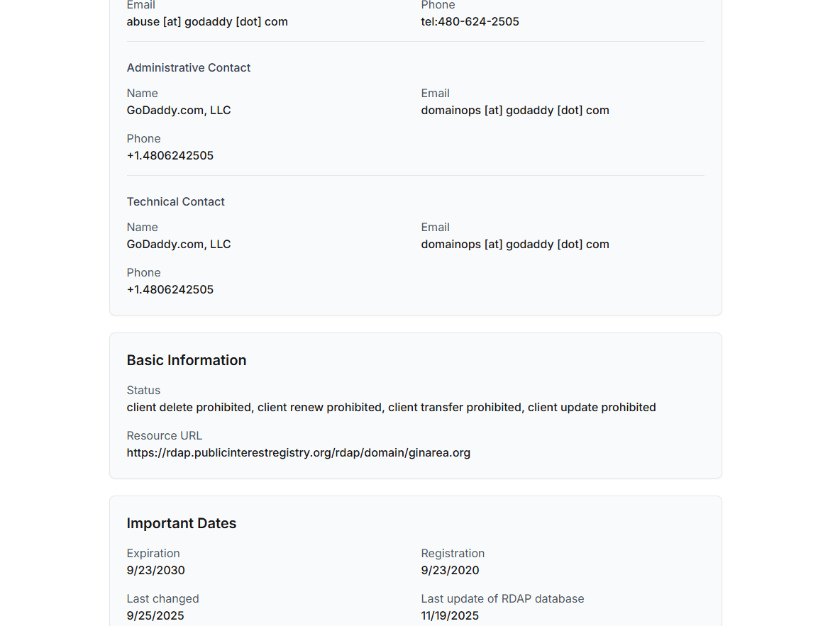Open the rdap.publicinterestregistry.org resource URL
The height and width of the screenshot is (626, 840).
[x=299, y=452]
